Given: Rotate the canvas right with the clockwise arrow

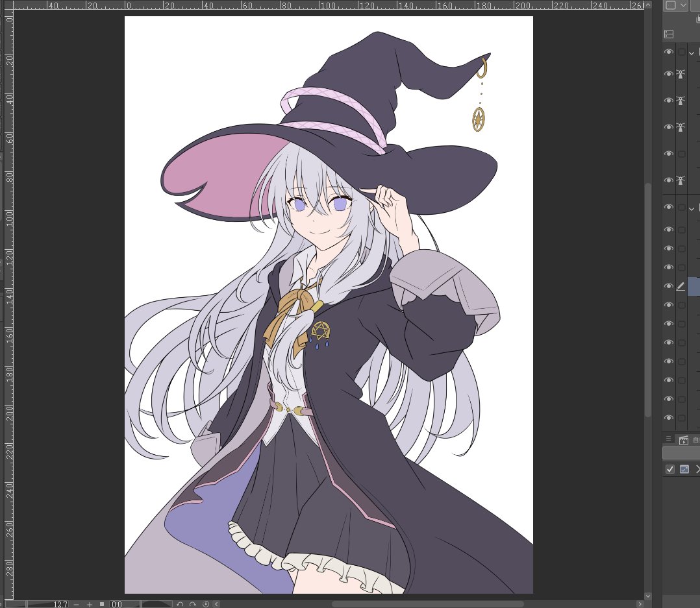Looking at the screenshot, I should (x=192, y=605).
